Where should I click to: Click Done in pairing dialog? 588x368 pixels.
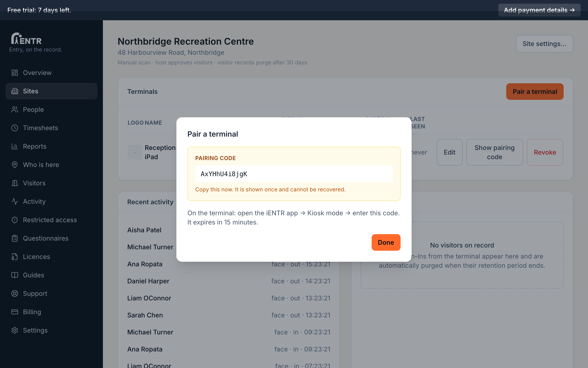pos(386,242)
